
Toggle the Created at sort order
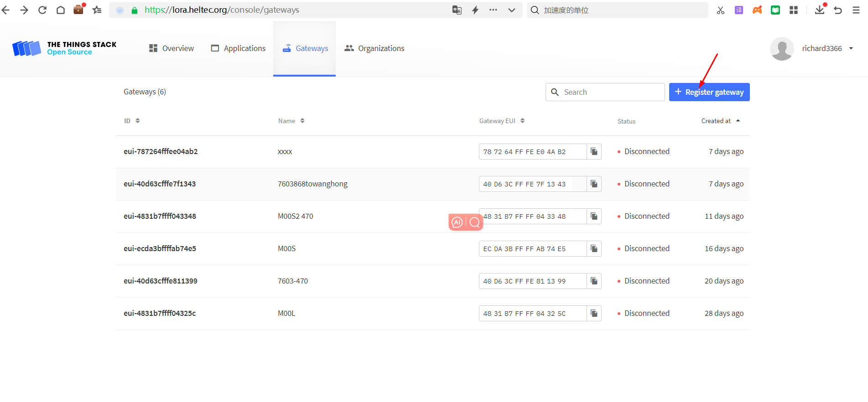[720, 121]
